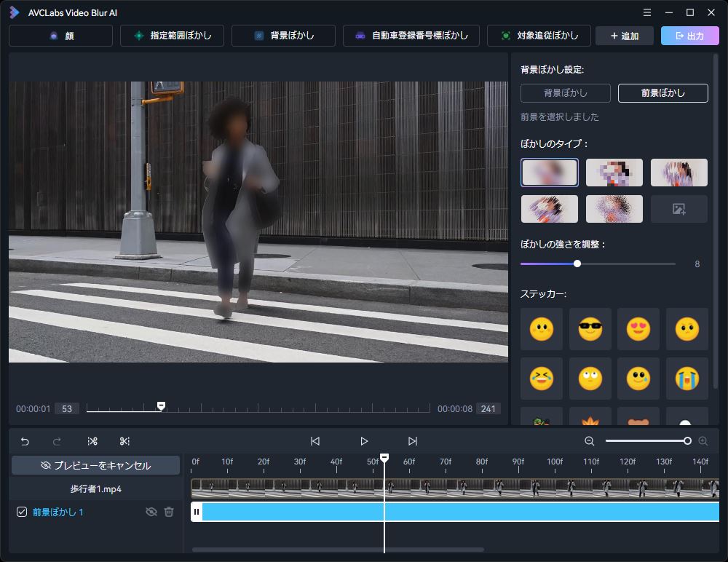Open the 自動車登録番号標ぼかし tab
728x562 pixels.
point(411,36)
